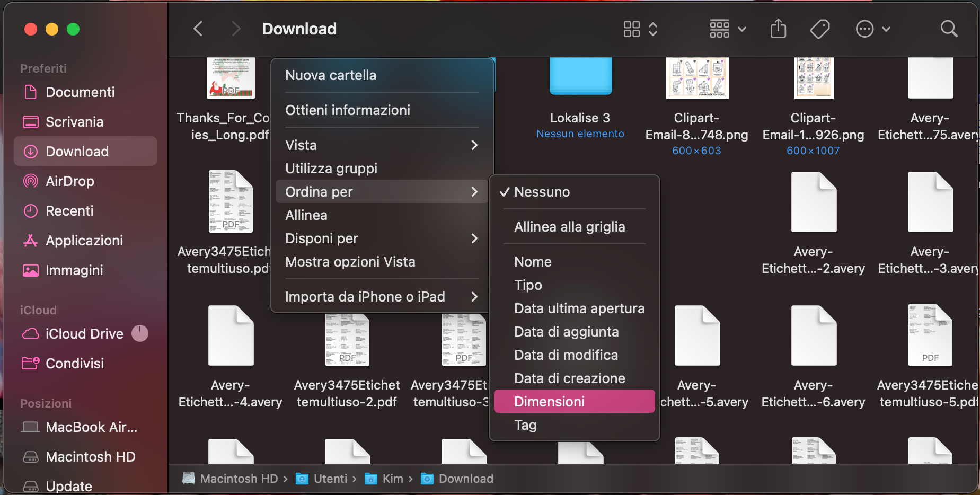Screen dimensions: 980x495
Task: Open the item arrangement dropdown in the toolbar
Action: [727, 29]
